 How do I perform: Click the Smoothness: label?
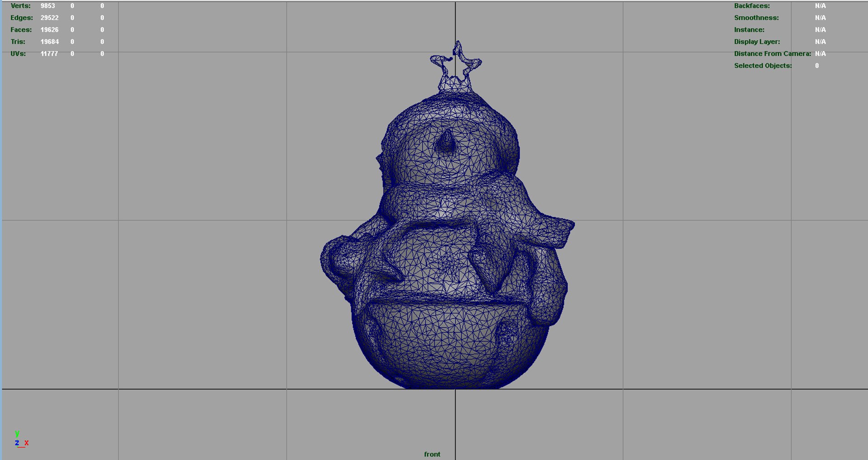(x=756, y=18)
